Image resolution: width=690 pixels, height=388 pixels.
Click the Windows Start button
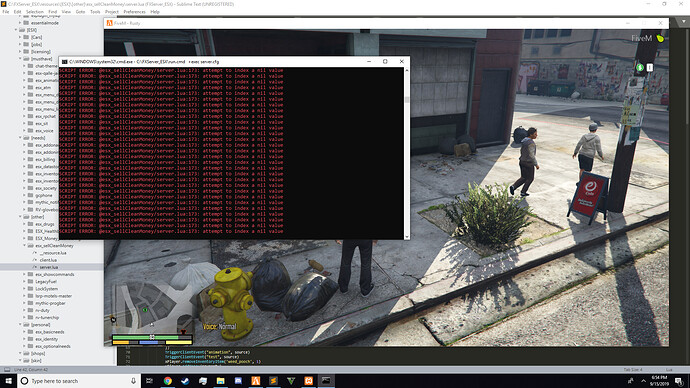coord(8,381)
